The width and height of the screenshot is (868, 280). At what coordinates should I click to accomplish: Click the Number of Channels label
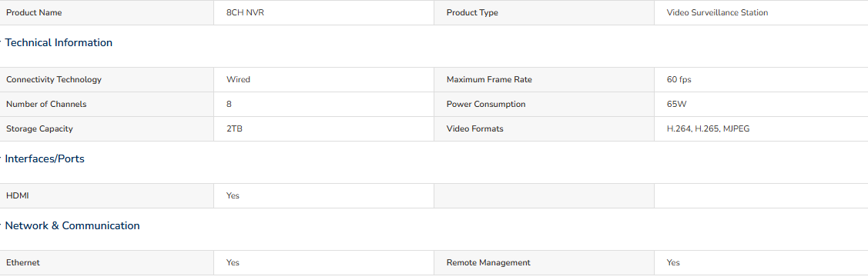pyautogui.click(x=46, y=104)
